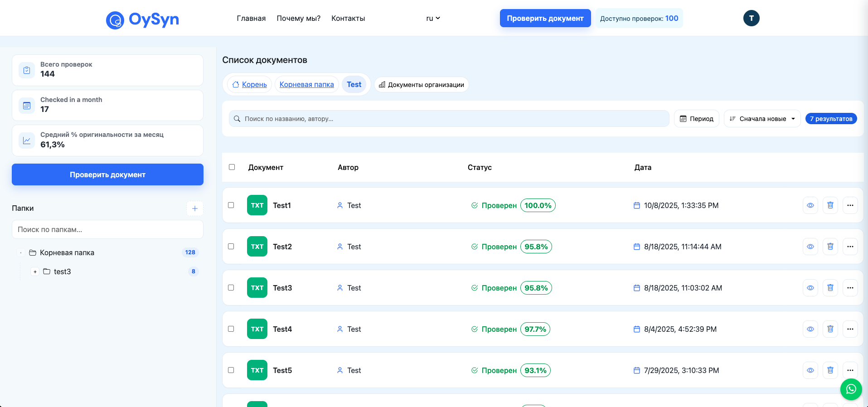
Task: Tick the checkbox for Test5
Action: point(231,370)
